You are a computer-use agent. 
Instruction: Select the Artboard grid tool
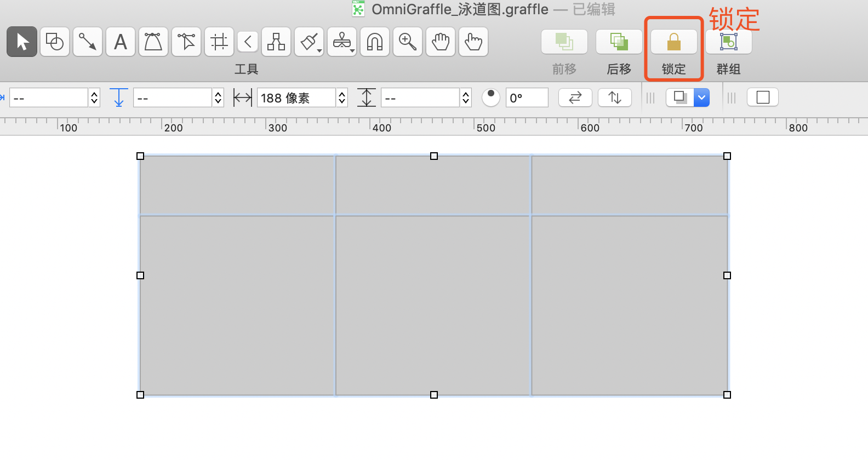click(219, 42)
